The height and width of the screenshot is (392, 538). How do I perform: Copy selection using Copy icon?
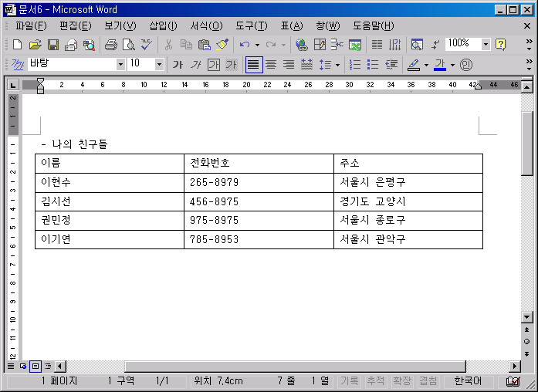(186, 45)
